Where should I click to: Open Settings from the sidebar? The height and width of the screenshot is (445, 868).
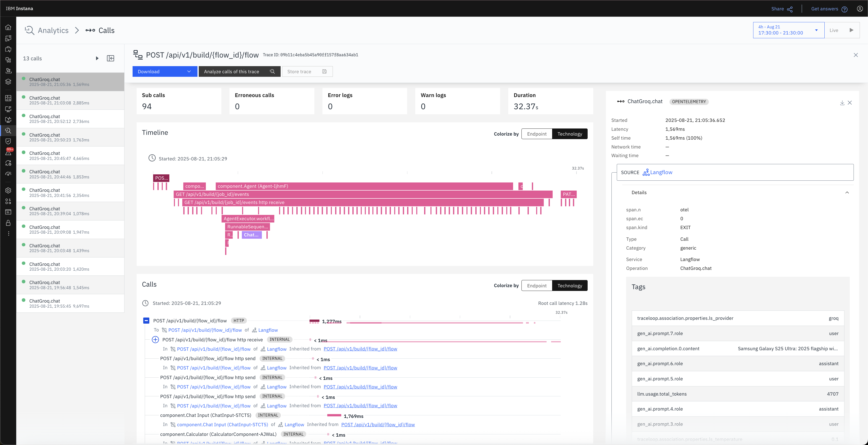(x=8, y=190)
